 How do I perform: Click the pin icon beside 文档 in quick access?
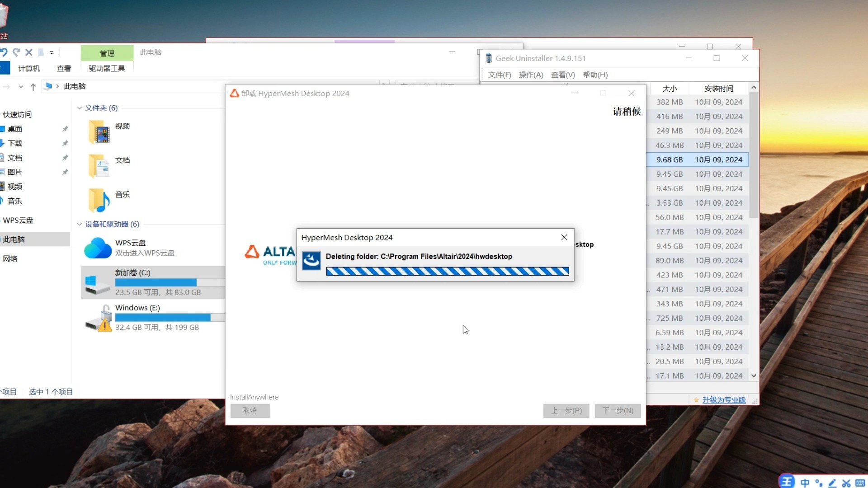(65, 158)
